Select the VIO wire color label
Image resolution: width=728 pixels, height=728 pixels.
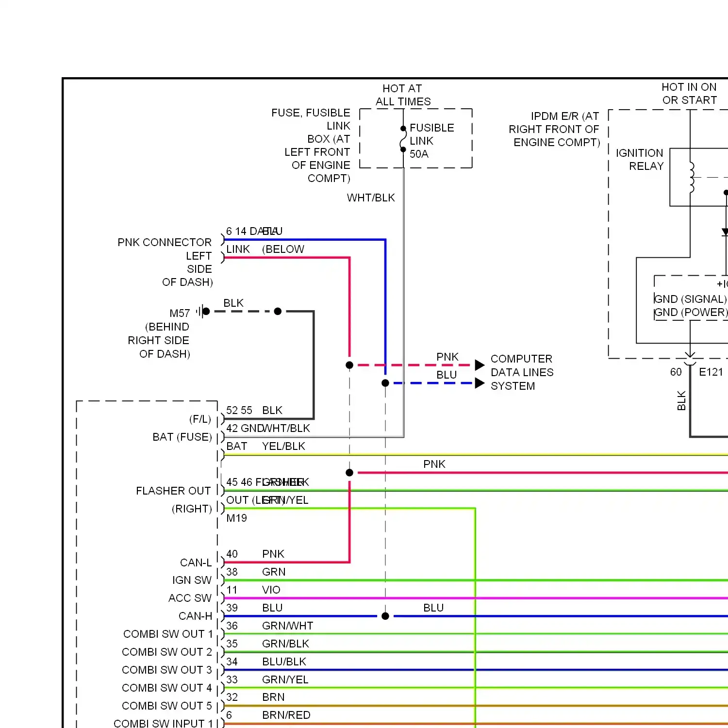(x=271, y=590)
